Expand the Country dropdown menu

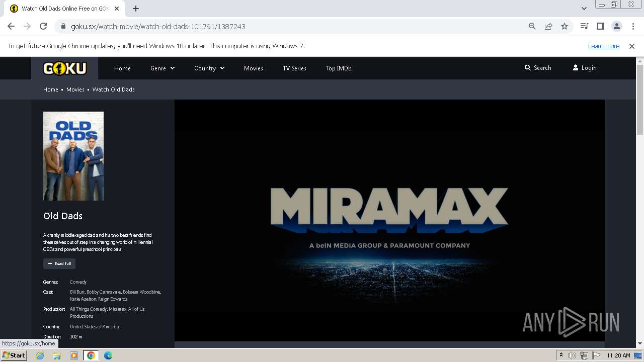[209, 68]
